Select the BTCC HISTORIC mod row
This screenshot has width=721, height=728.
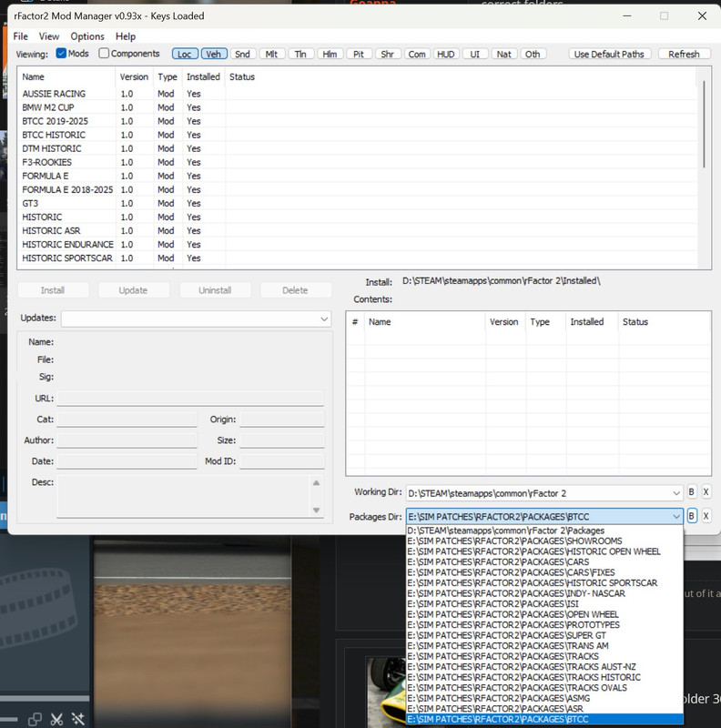pyautogui.click(x=357, y=135)
